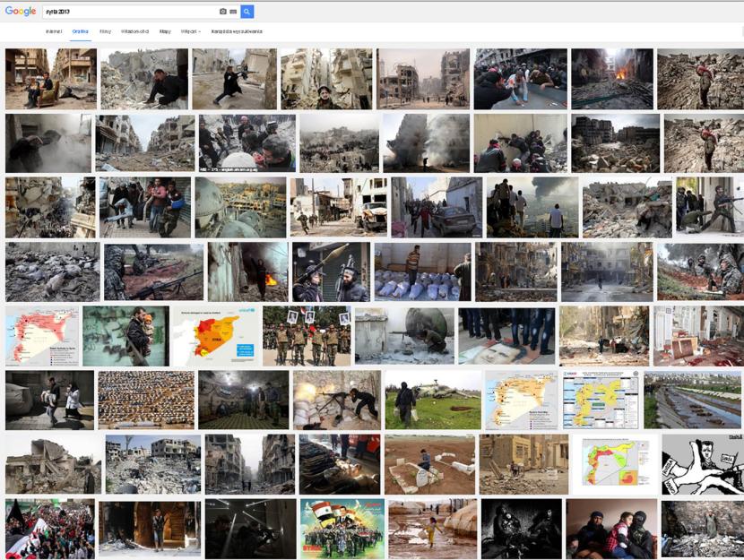The height and width of the screenshot is (560, 744).
Task: Open the man sitting in armchair thumbnail
Action: pyautogui.click(x=50, y=79)
